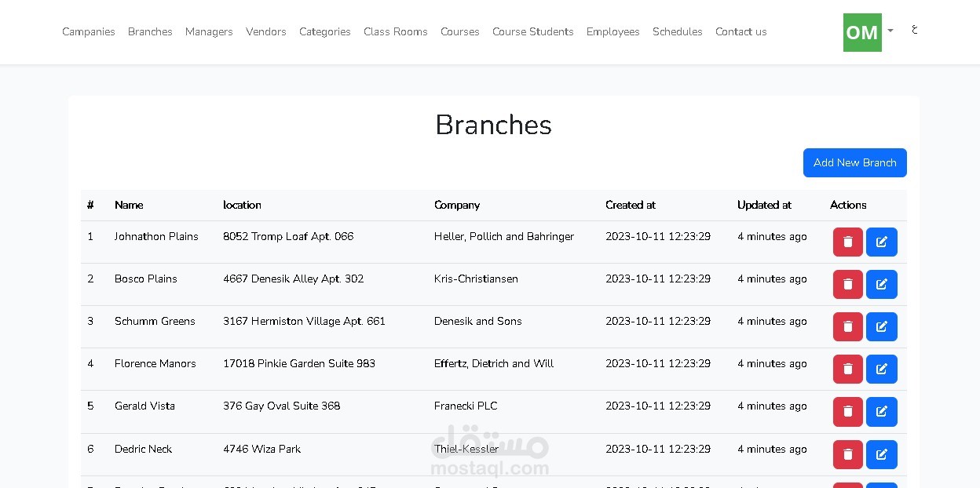This screenshot has width=980, height=488.
Task: Open the Courses nav link
Action: pos(460,31)
